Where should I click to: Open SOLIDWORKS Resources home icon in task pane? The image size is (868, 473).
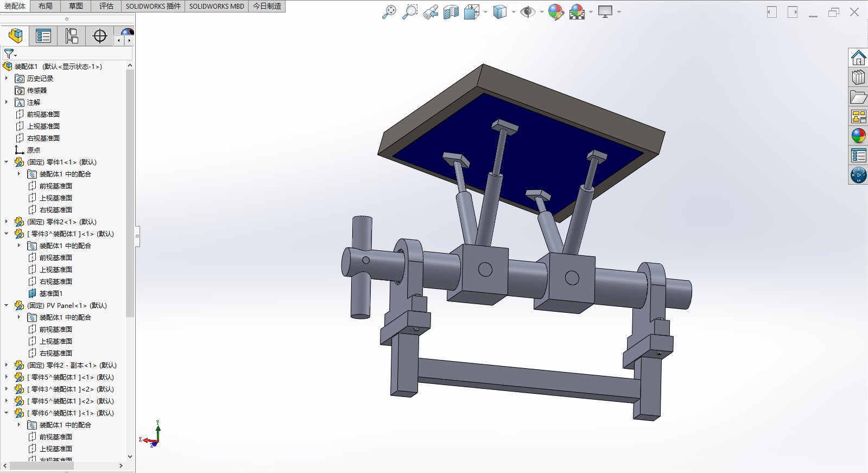(x=858, y=58)
